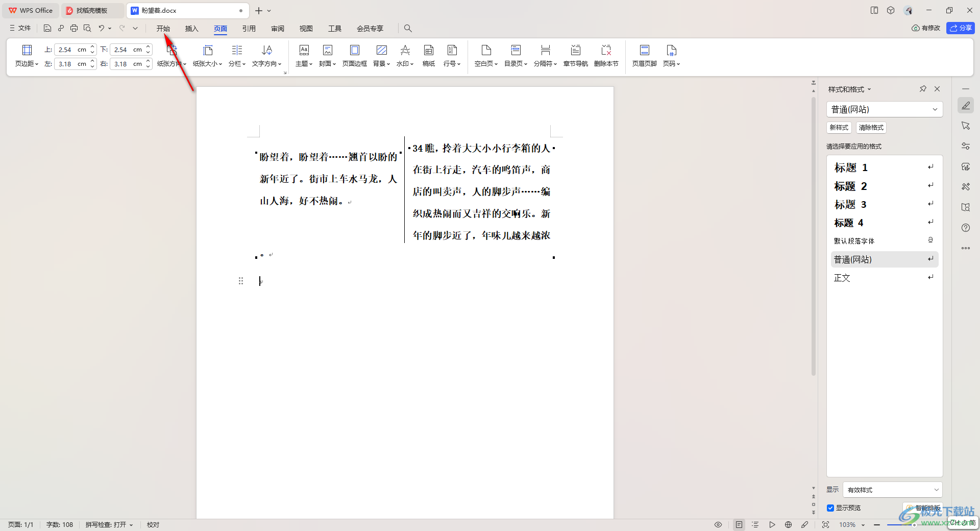
Task: Open the 分栏 columns tool
Action: (x=237, y=56)
